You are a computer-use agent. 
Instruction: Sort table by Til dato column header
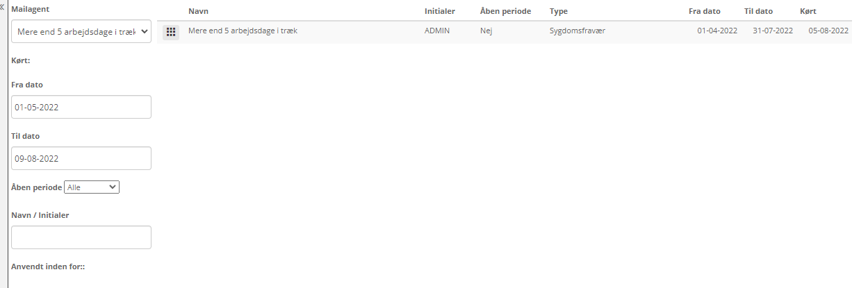click(x=758, y=11)
